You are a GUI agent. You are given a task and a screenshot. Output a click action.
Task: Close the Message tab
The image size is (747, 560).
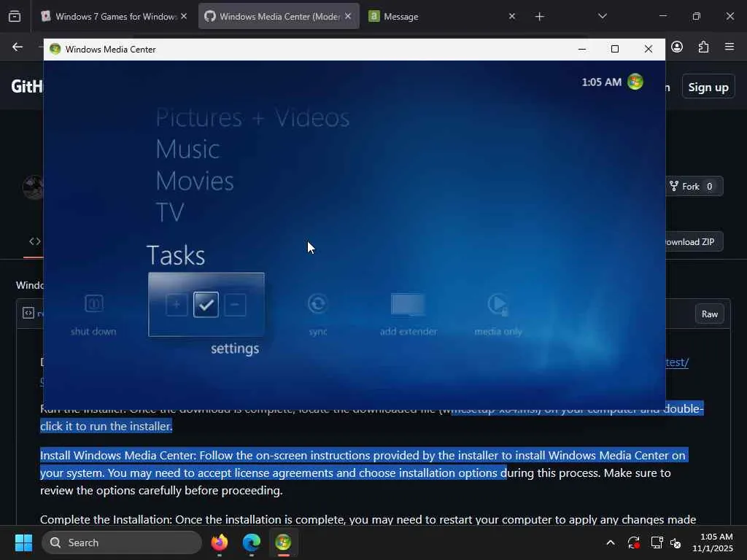coord(511,16)
